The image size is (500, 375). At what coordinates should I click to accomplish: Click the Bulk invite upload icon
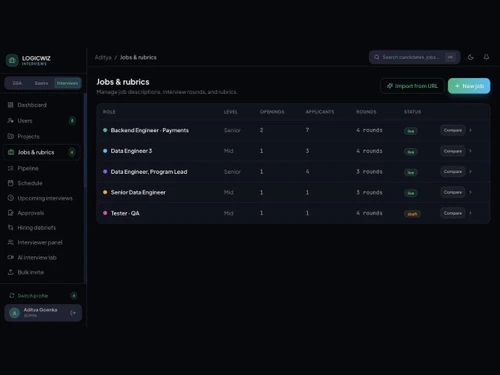pos(11,272)
